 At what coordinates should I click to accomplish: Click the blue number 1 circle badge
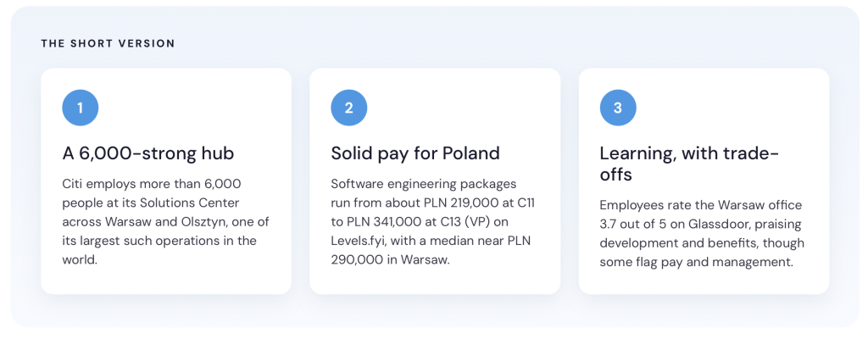(x=81, y=108)
